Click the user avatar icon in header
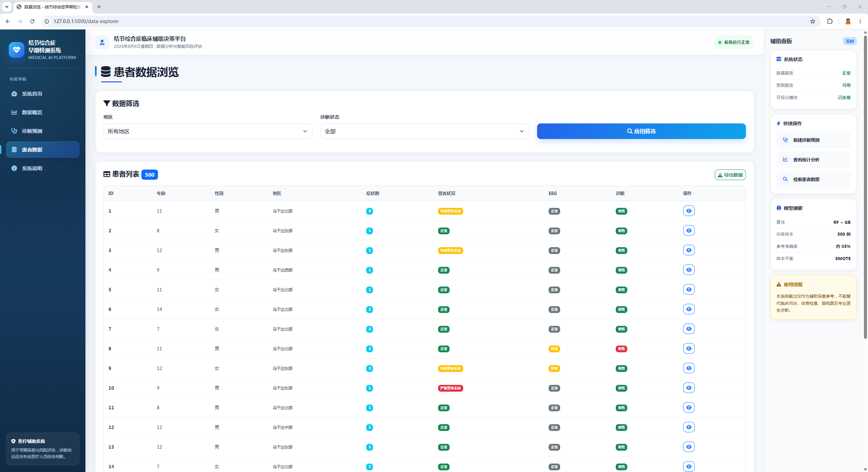The image size is (868, 472). pos(102,42)
